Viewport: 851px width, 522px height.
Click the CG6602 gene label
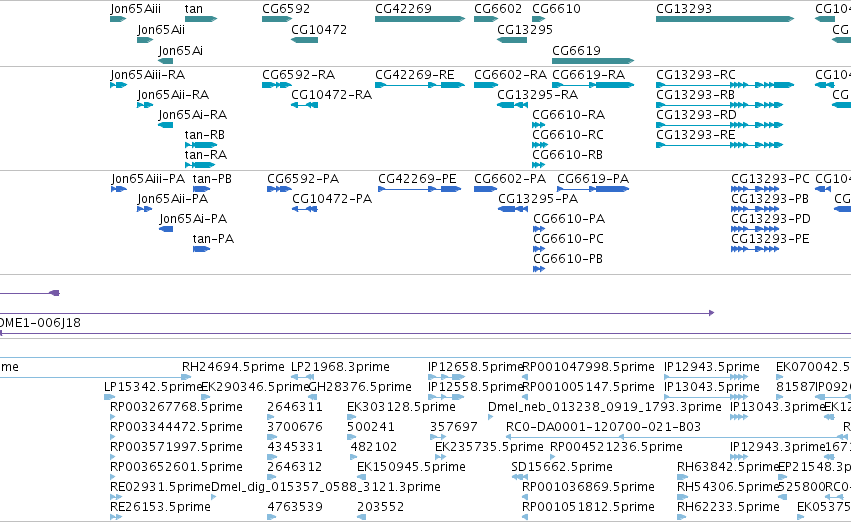pyautogui.click(x=498, y=9)
